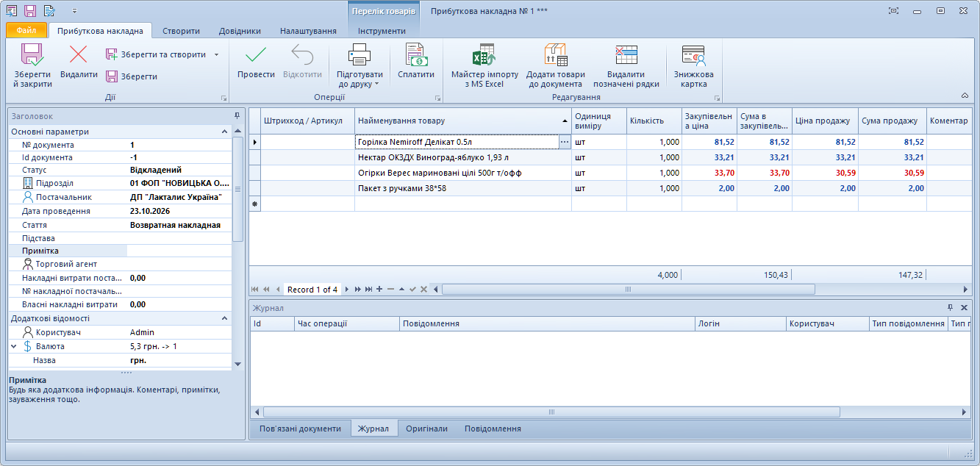Click the red X Видалити icon in the Дії group
This screenshot has width=980, height=466.
tap(78, 54)
